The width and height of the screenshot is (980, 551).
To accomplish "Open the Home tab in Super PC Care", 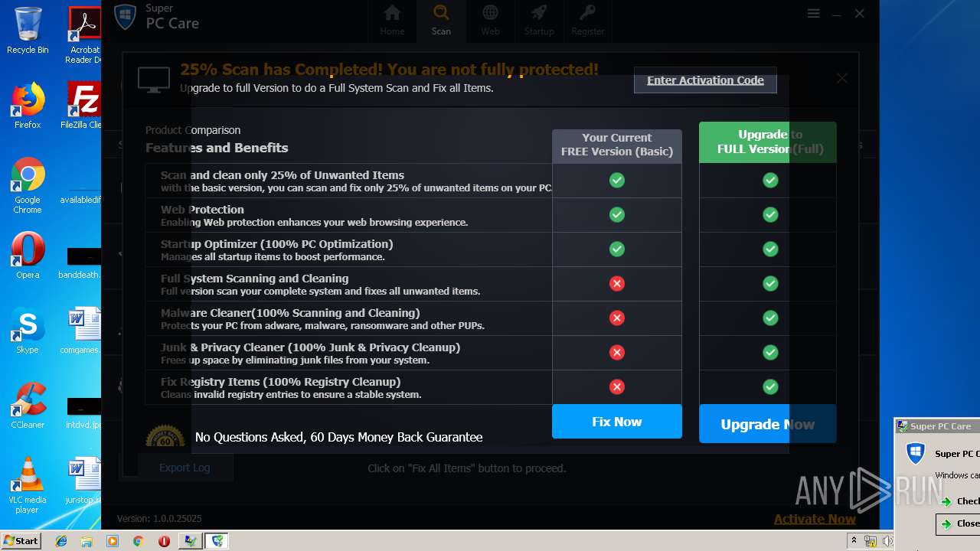I will point(392,21).
